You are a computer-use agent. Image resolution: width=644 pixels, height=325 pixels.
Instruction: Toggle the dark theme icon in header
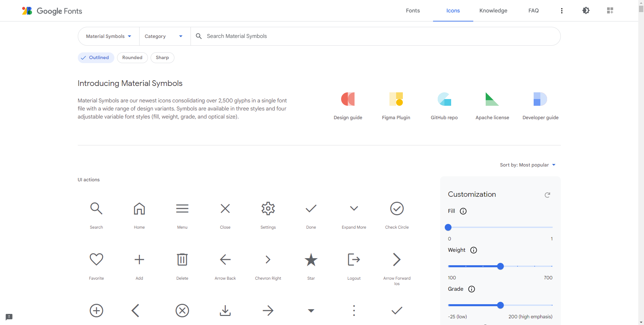(586, 10)
